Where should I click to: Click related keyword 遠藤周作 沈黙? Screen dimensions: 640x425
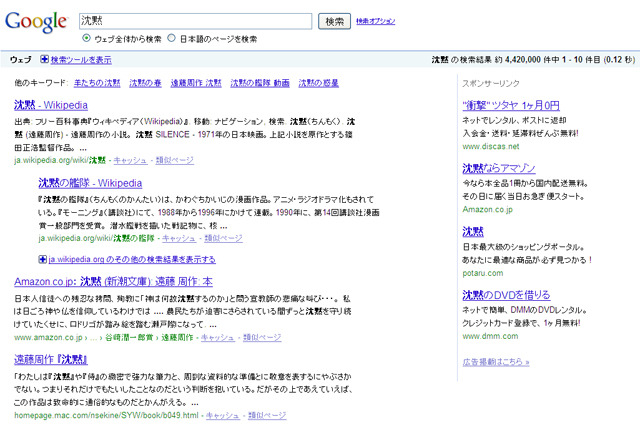(196, 83)
